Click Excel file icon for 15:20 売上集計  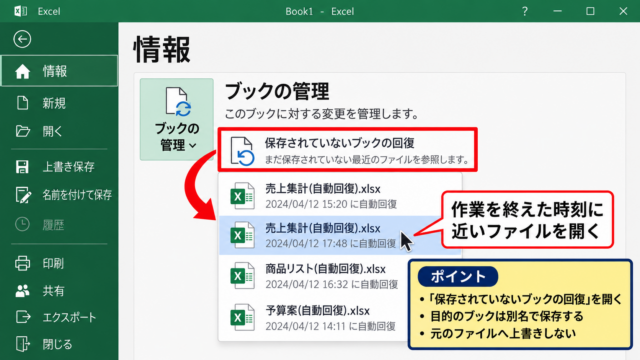click(x=242, y=196)
